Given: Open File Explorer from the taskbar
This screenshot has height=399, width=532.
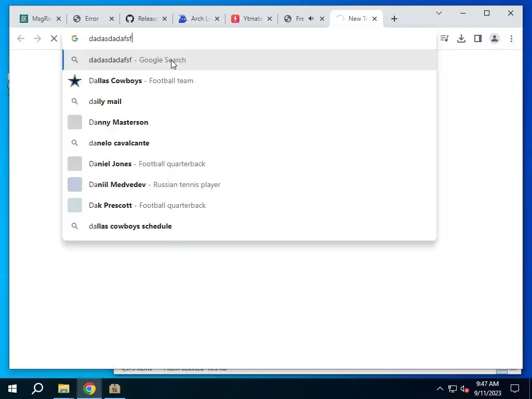Looking at the screenshot, I should [63, 389].
